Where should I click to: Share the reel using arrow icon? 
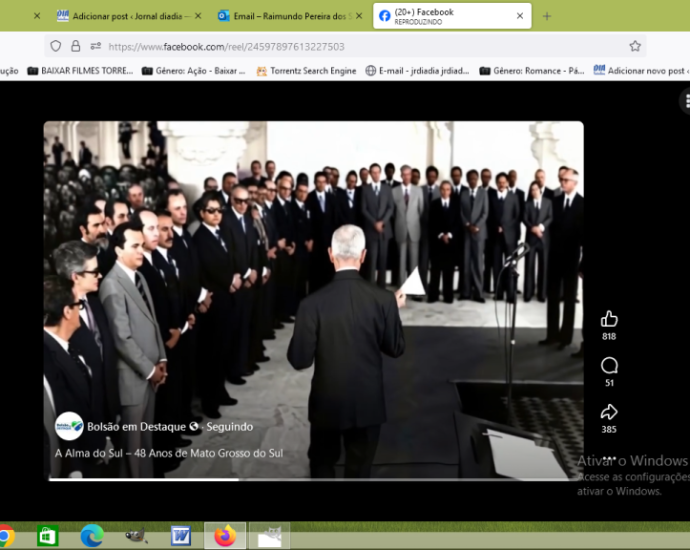tap(609, 412)
